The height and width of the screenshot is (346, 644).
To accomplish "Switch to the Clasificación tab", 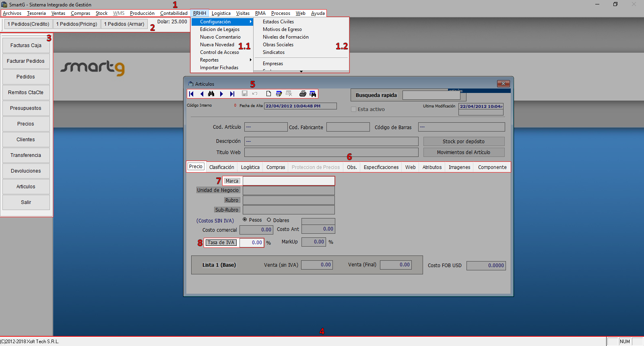I will pos(222,167).
